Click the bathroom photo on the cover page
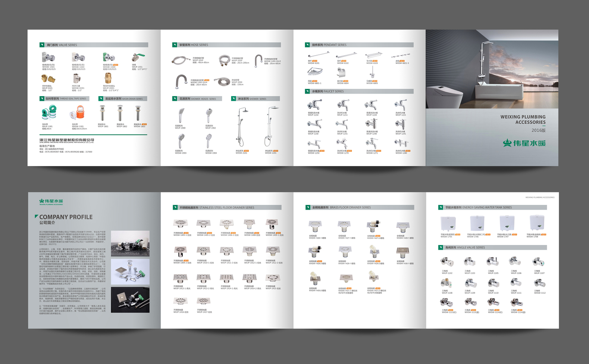Screen dimensions: 589x364 coord(492,69)
